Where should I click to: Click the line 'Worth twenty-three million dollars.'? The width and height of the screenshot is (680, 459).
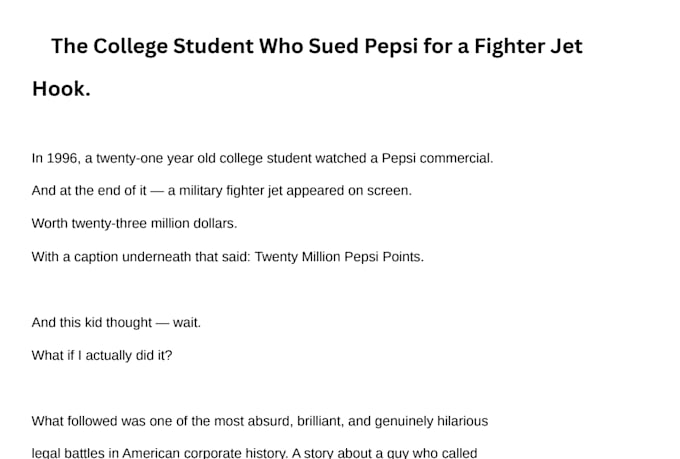pyautogui.click(x=134, y=223)
